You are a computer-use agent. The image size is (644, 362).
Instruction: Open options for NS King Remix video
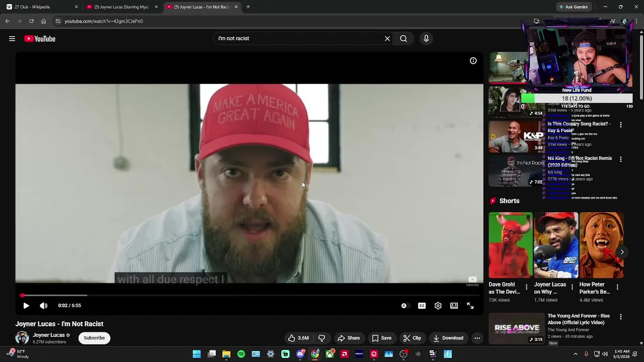621,159
